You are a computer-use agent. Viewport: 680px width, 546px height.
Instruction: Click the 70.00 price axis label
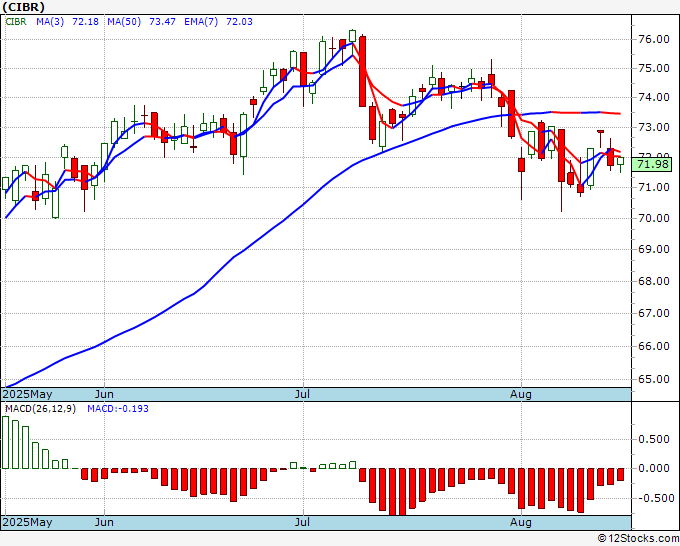click(654, 218)
